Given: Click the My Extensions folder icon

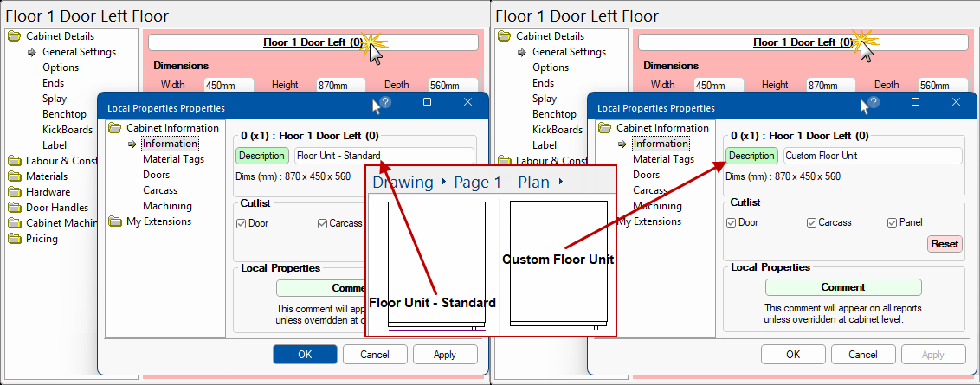Looking at the screenshot, I should coord(115,221).
